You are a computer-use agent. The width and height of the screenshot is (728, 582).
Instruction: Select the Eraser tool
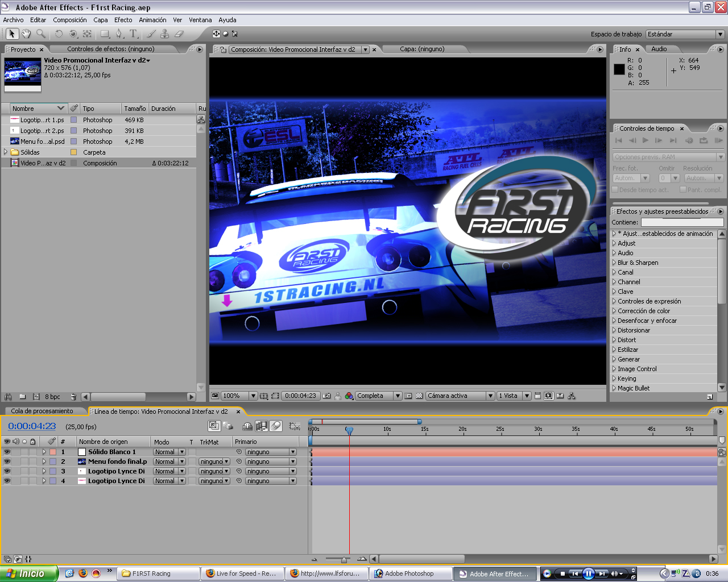[x=179, y=34]
